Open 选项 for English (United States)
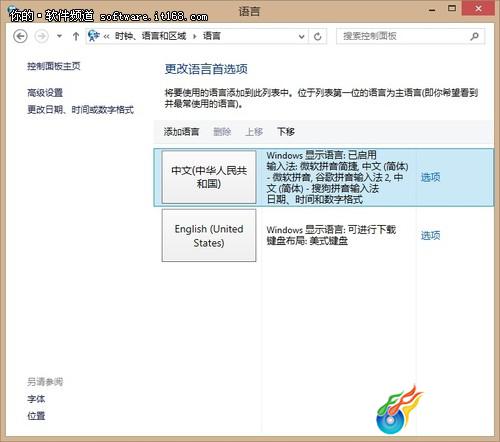 (430, 235)
